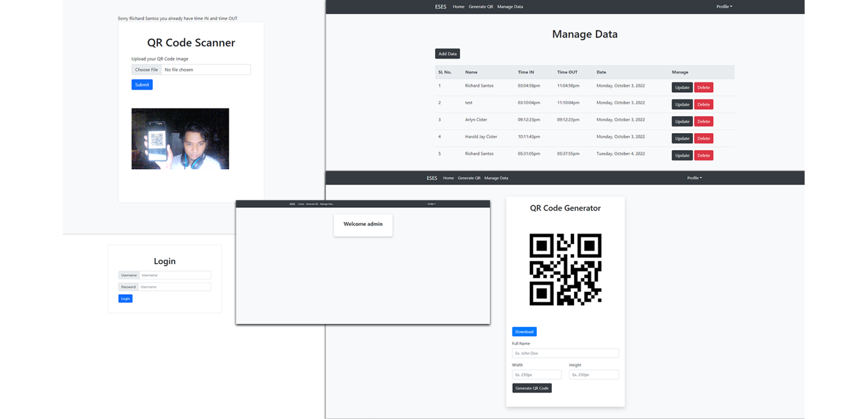Click Generate QR Code button
The image size is (868, 419).
coord(532,388)
